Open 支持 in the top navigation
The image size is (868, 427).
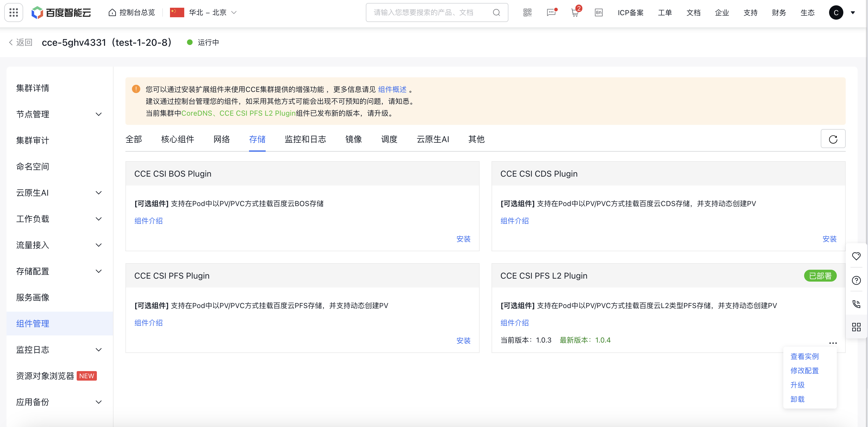click(x=750, y=12)
